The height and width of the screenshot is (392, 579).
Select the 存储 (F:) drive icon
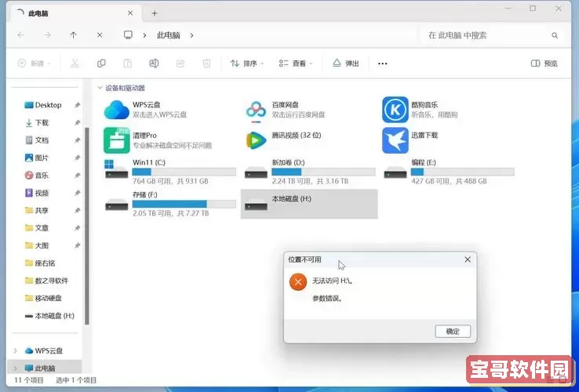116,205
